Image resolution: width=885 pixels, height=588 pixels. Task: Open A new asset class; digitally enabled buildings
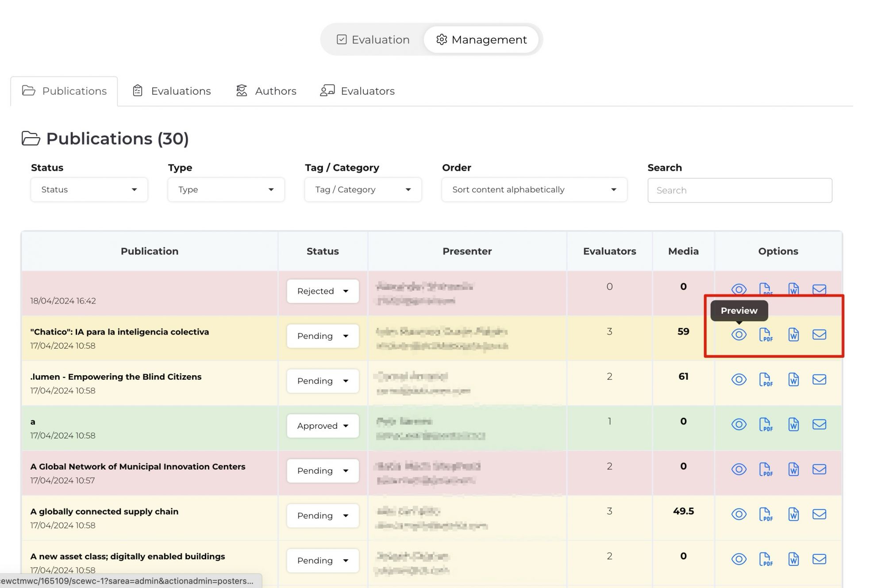tap(127, 557)
